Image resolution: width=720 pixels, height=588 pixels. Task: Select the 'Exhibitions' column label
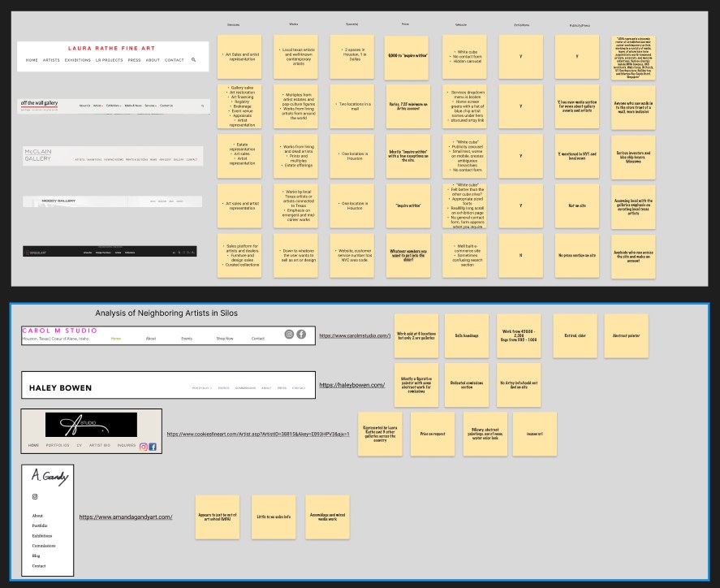tap(522, 25)
